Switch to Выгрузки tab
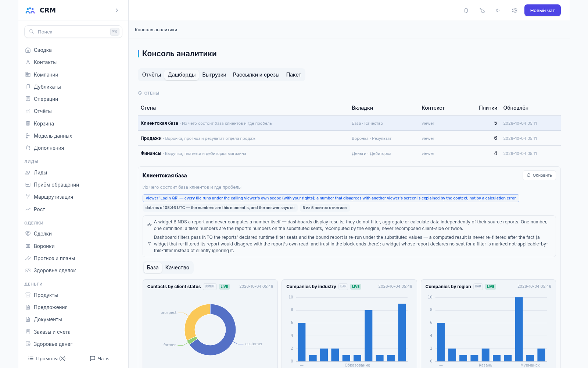588x368 pixels. pyautogui.click(x=214, y=75)
